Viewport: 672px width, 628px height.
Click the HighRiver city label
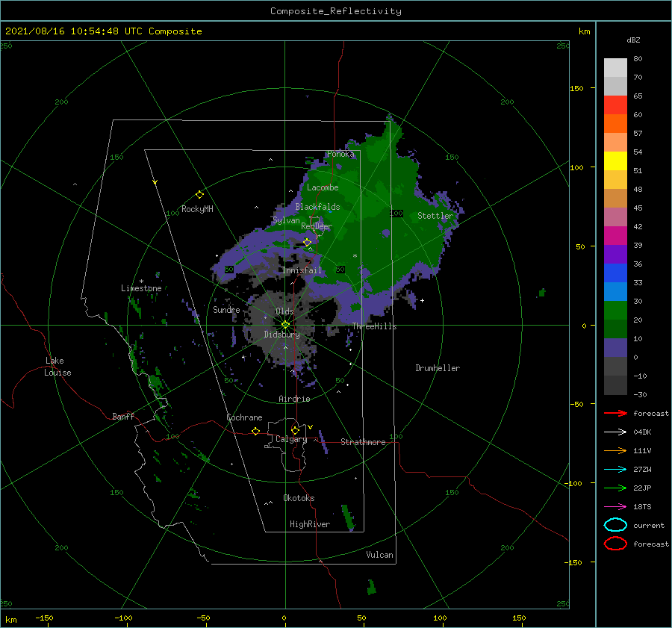(310, 524)
